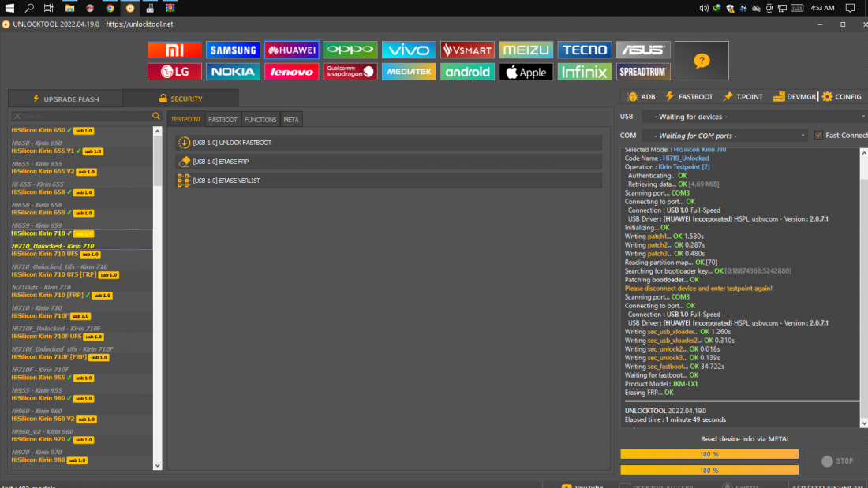Open the TESTPOINT sub-tab
The height and width of the screenshot is (488, 868).
186,120
